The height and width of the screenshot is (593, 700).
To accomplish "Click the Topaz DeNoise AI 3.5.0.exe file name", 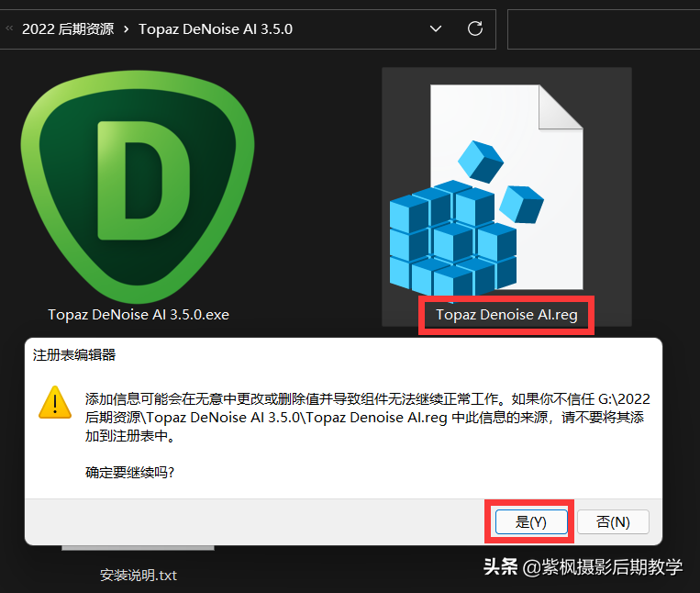I will [139, 314].
